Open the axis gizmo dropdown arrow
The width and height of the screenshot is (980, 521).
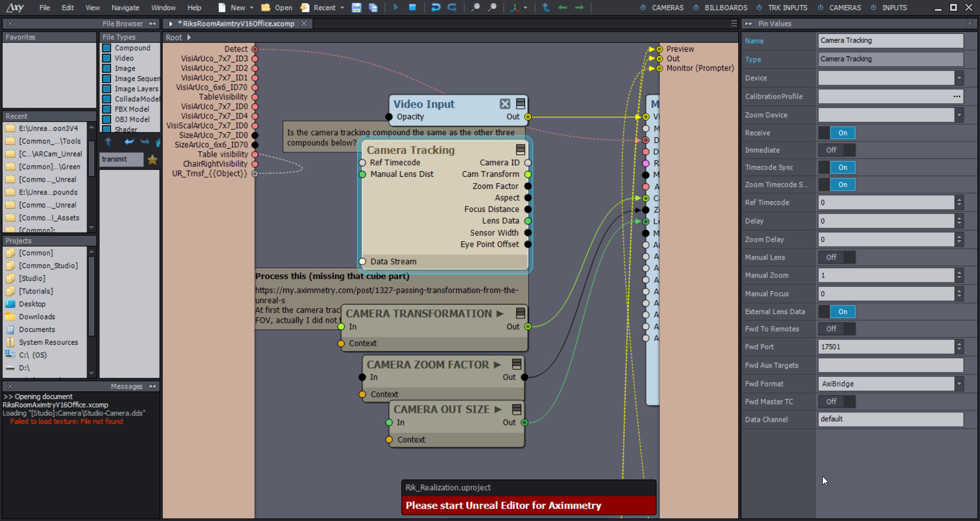[x=525, y=8]
